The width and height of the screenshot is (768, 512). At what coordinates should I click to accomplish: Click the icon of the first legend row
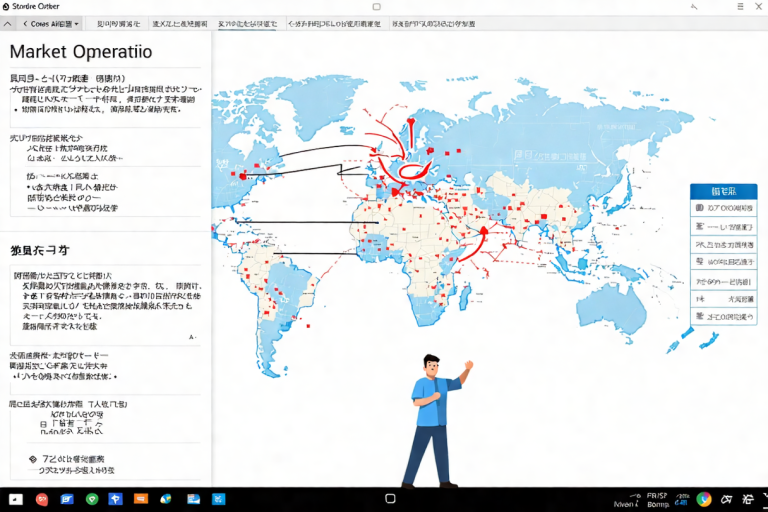click(699, 208)
